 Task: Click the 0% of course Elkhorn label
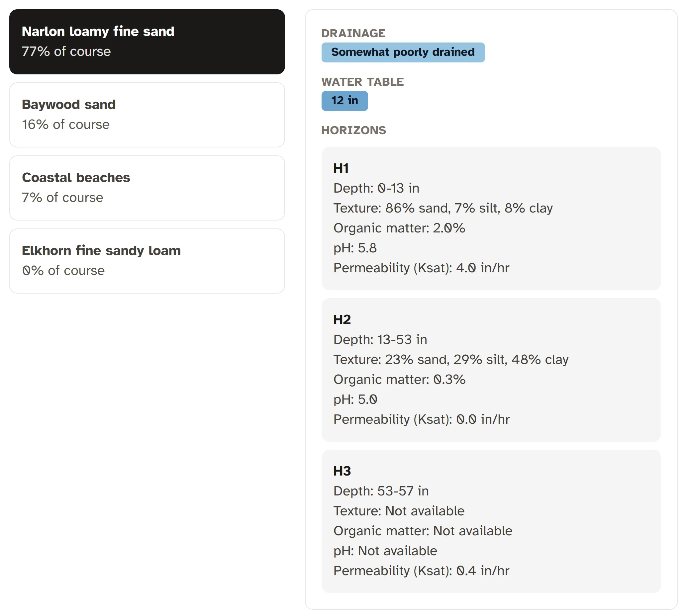(x=63, y=270)
